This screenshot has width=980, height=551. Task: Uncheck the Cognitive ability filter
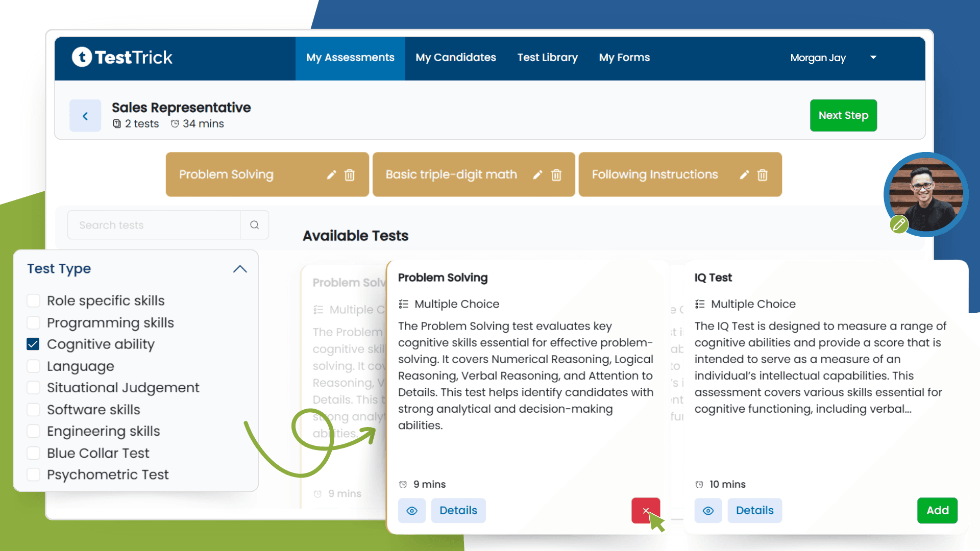[x=33, y=344]
